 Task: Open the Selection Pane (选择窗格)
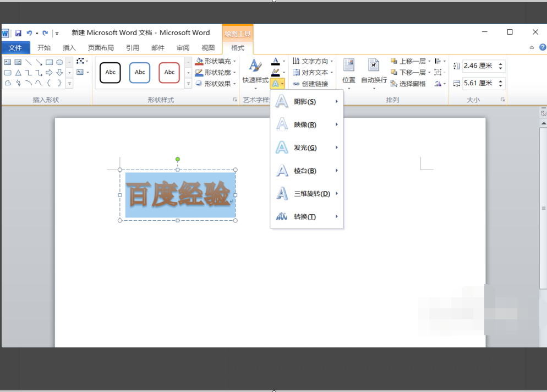click(x=408, y=84)
